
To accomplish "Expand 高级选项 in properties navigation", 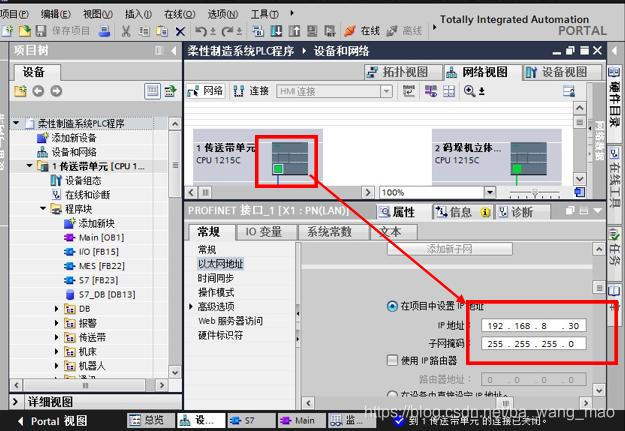I will (x=191, y=307).
